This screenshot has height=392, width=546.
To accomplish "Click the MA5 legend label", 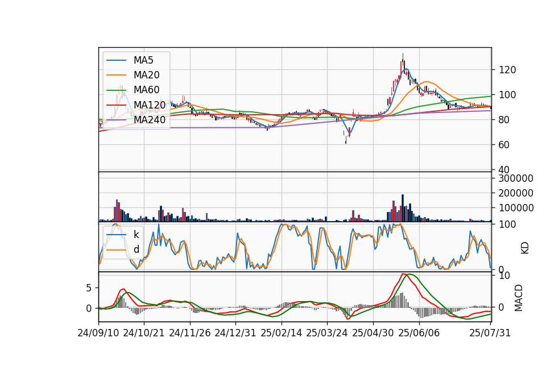I will click(143, 60).
